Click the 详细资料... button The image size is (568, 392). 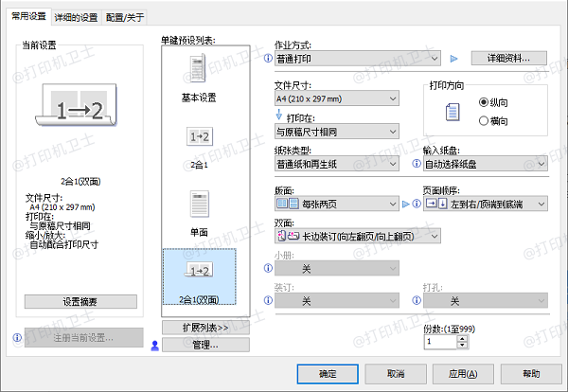point(508,58)
